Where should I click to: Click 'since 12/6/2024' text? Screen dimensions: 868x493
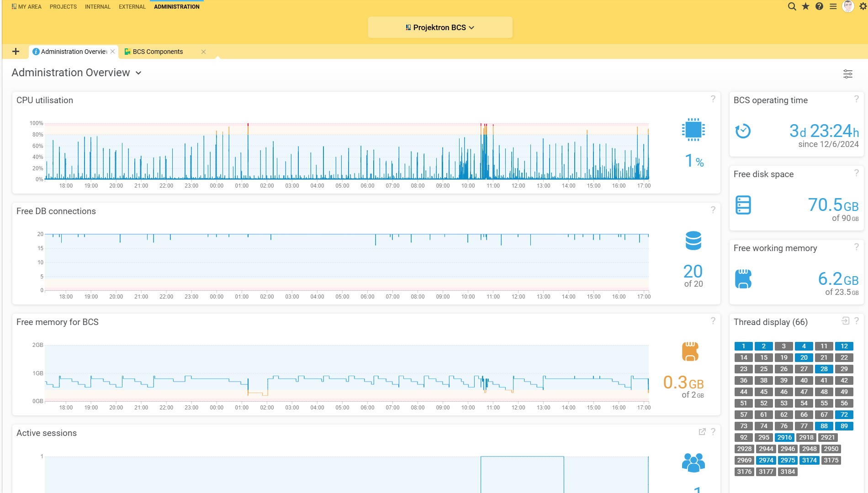(829, 144)
